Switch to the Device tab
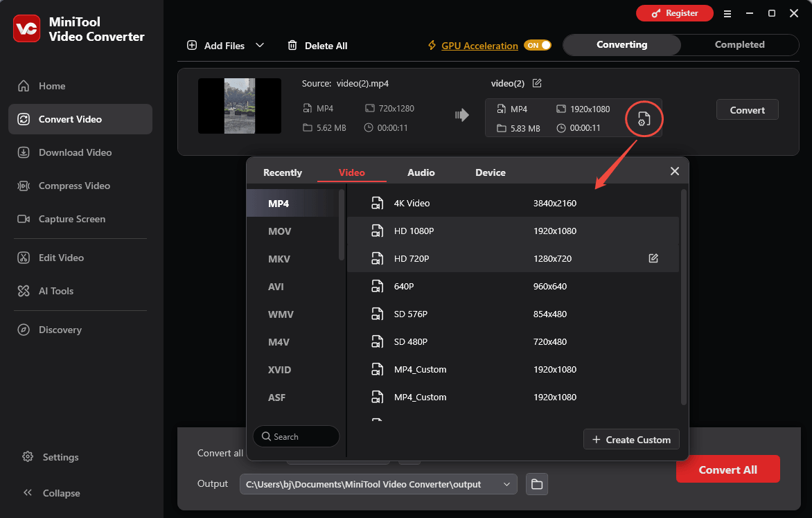 click(x=491, y=172)
